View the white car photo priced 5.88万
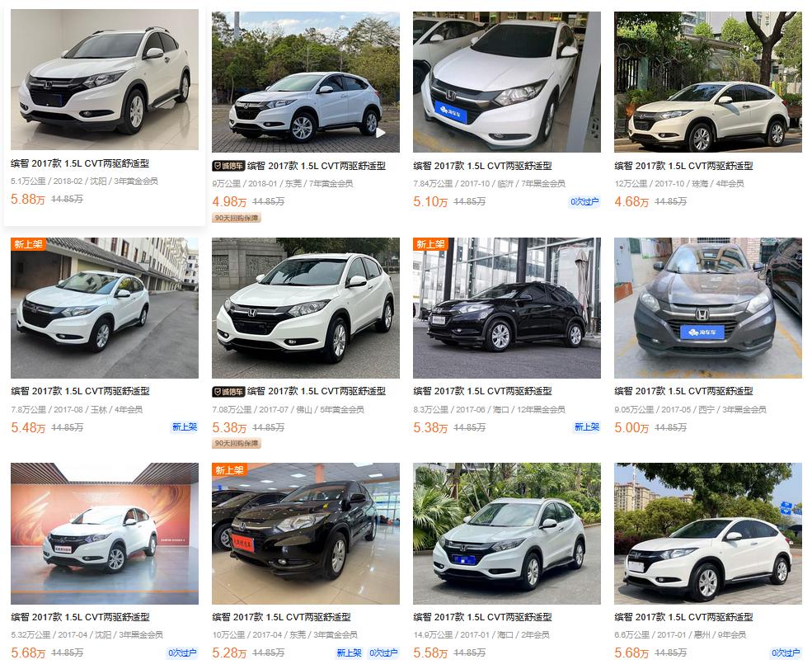 coord(105,80)
